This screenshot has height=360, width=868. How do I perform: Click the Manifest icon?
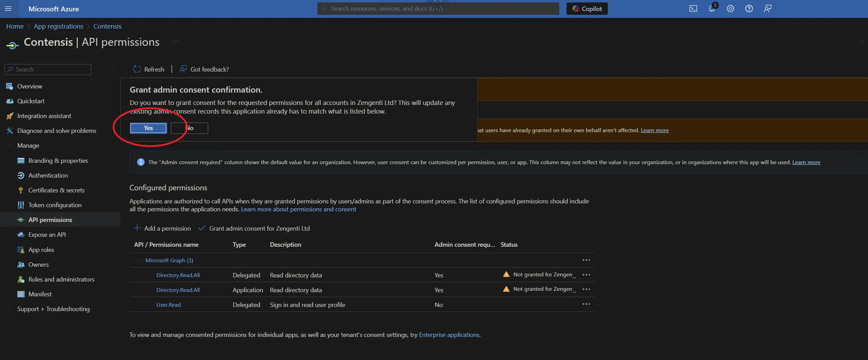(21, 294)
